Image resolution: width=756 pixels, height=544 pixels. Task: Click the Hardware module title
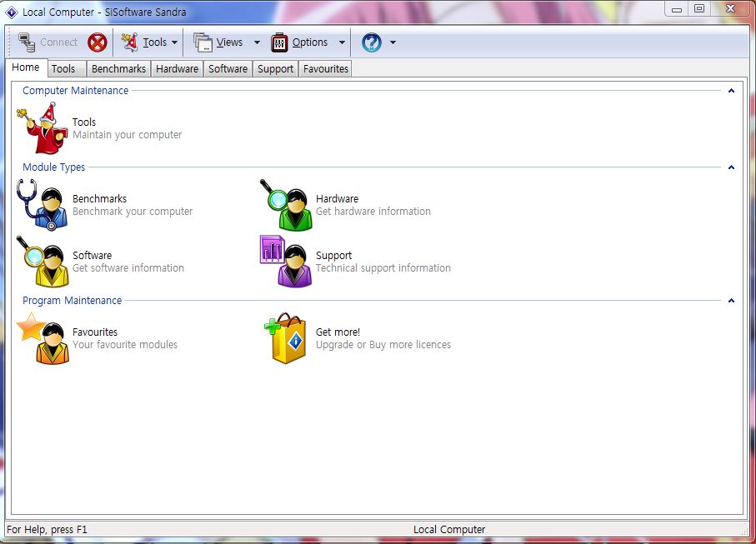pyautogui.click(x=337, y=198)
